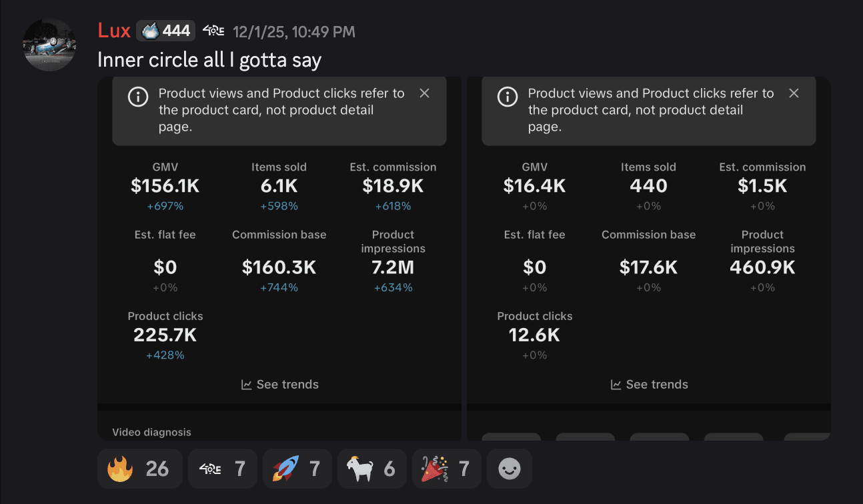Screen dimensions: 863x504
Task: Click the server tag icon beside the badge
Action: click(213, 31)
